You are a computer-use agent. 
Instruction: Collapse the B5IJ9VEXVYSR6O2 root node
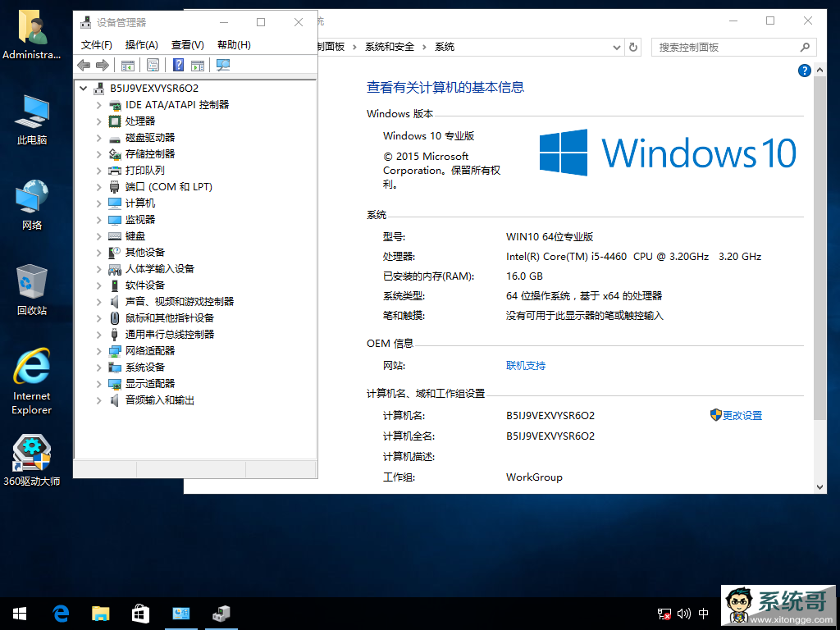pyautogui.click(x=83, y=88)
